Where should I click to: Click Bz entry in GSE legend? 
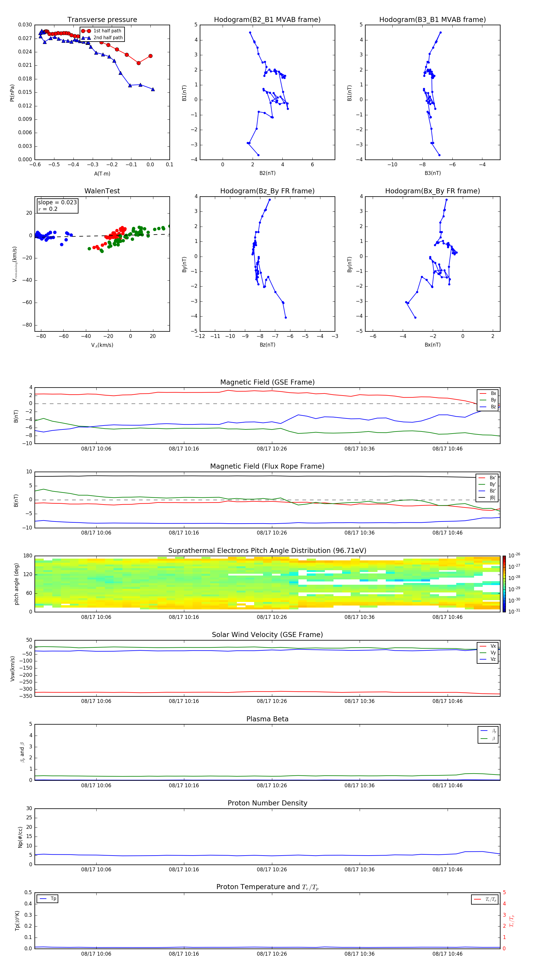488,407
